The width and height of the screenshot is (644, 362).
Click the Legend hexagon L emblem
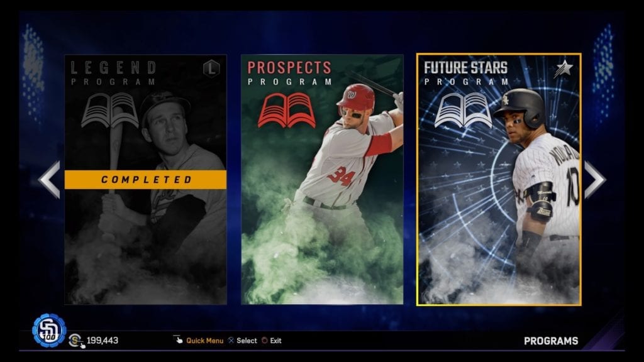point(211,68)
